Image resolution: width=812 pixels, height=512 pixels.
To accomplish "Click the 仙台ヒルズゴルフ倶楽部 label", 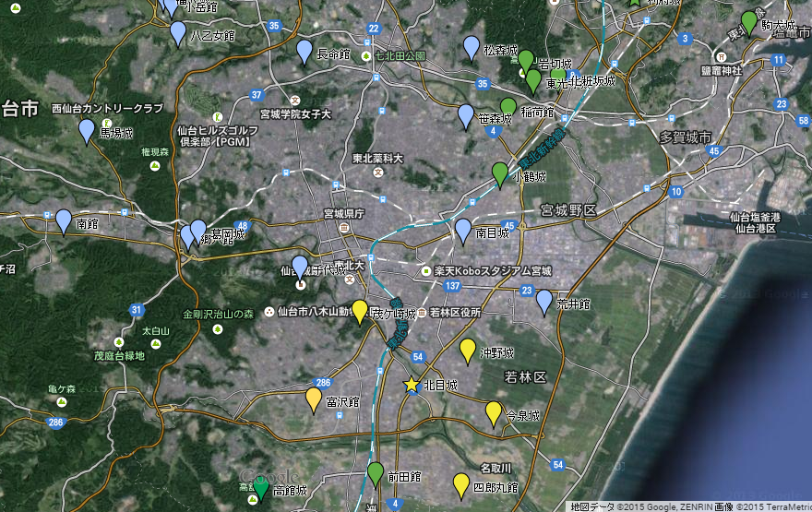I will pos(218,136).
